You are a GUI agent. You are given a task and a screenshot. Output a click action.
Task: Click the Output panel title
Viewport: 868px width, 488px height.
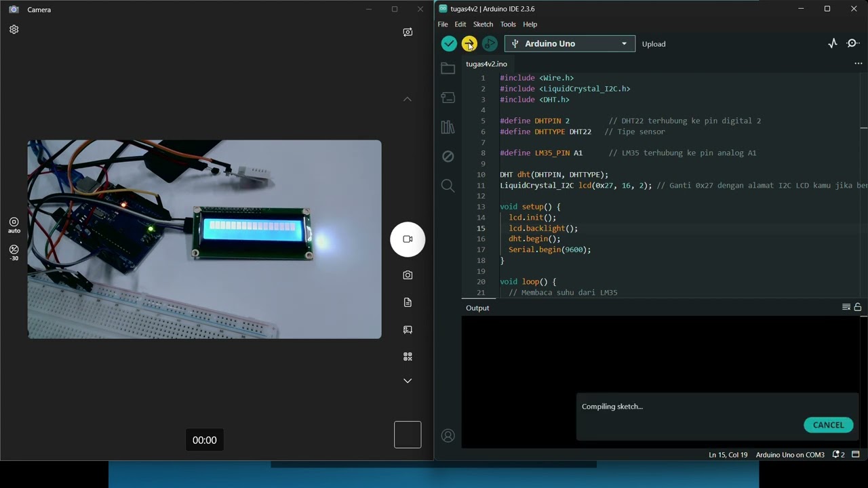tap(477, 308)
